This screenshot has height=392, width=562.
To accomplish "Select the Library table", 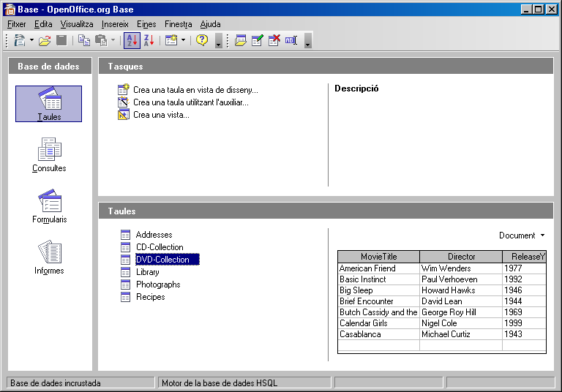I will click(x=148, y=272).
